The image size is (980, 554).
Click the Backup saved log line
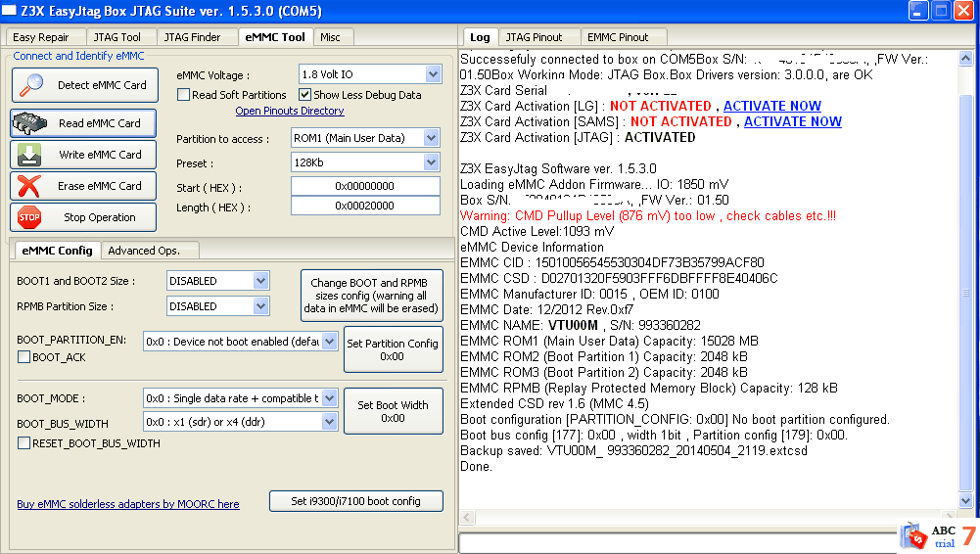[x=633, y=451]
